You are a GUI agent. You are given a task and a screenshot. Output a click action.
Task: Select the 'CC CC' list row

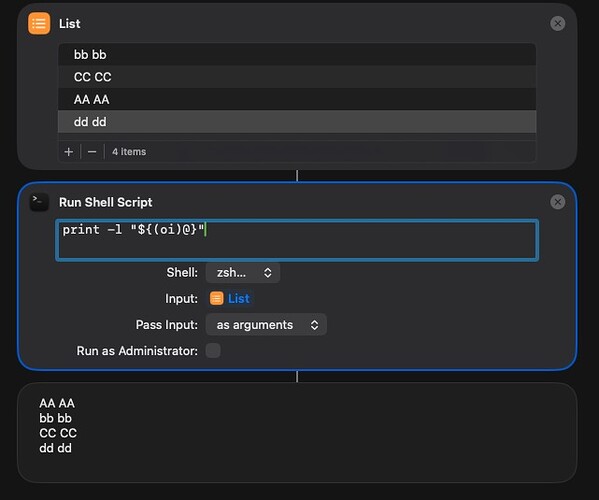pos(297,77)
